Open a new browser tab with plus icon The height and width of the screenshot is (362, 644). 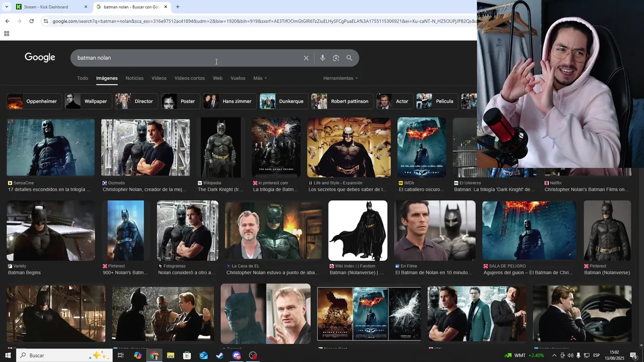178,7
